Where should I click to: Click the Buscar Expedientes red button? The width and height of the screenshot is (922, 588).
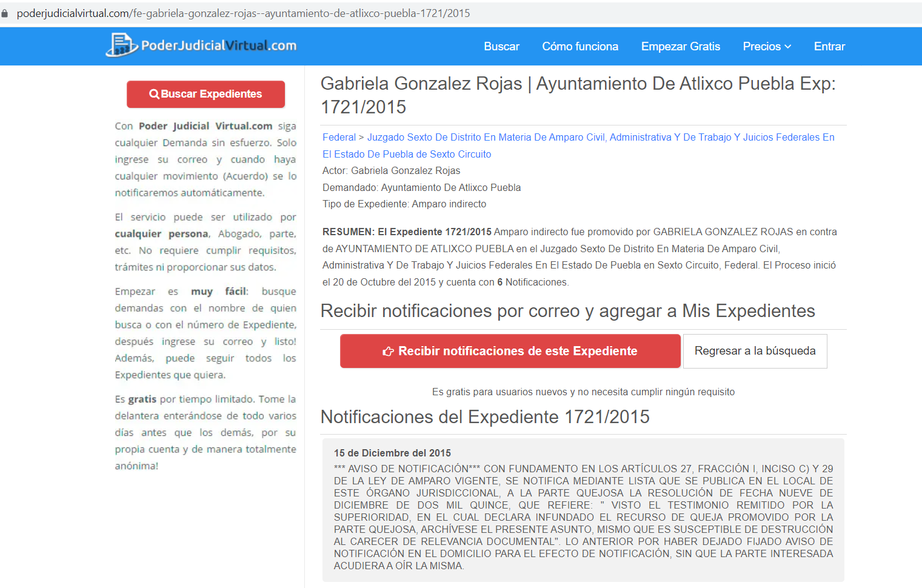[x=205, y=94]
